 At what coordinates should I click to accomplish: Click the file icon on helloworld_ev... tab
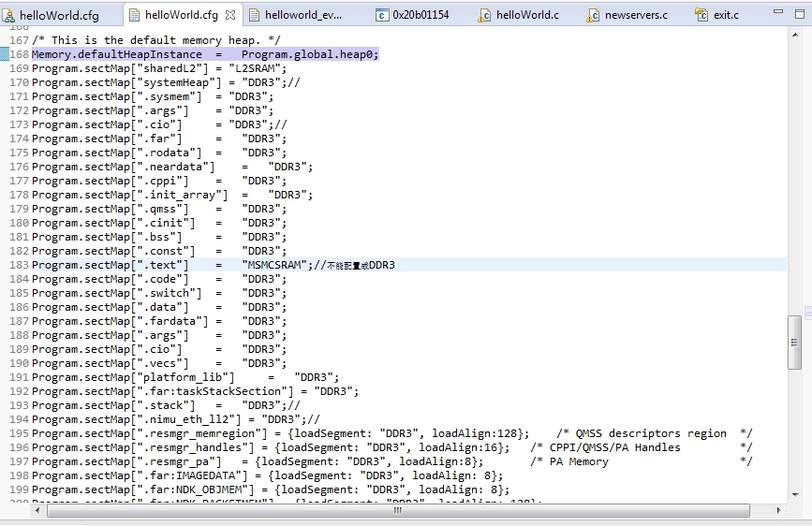click(254, 16)
